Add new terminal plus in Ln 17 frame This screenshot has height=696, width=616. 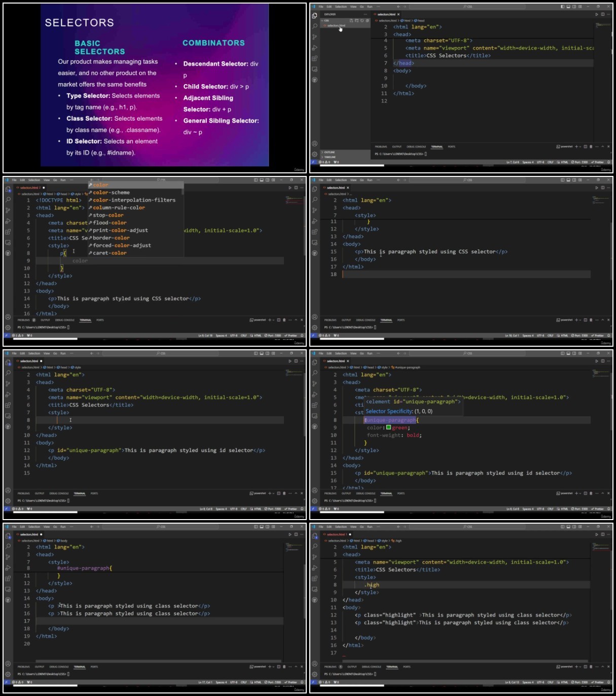coord(270,667)
